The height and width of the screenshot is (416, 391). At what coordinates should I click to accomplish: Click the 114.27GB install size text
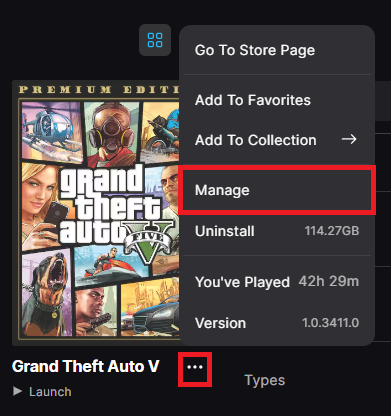pyautogui.click(x=332, y=231)
